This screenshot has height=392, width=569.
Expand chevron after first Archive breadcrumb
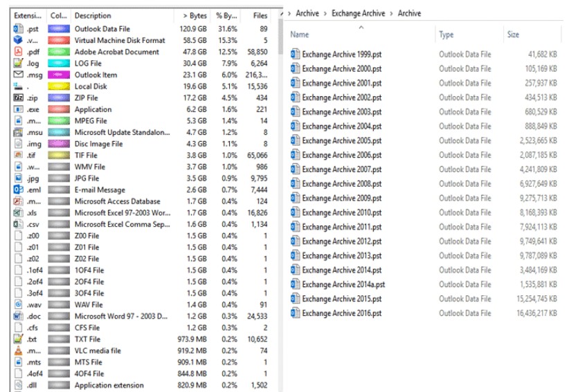[x=325, y=14]
